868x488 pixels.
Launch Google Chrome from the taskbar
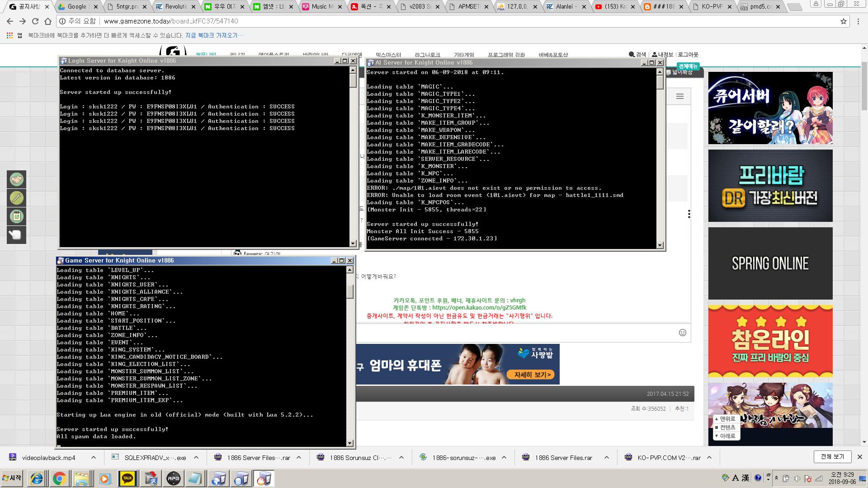click(x=59, y=479)
